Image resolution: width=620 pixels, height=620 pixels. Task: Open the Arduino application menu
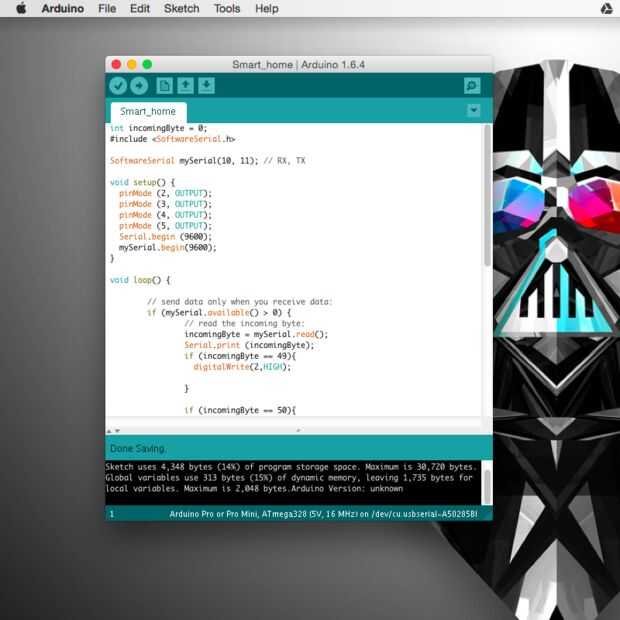pos(63,8)
